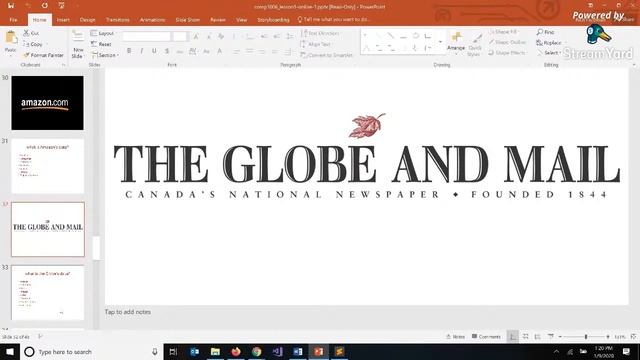Image resolution: width=640 pixels, height=360 pixels.
Task: Click the Save icon in title bar
Action: point(11,6)
